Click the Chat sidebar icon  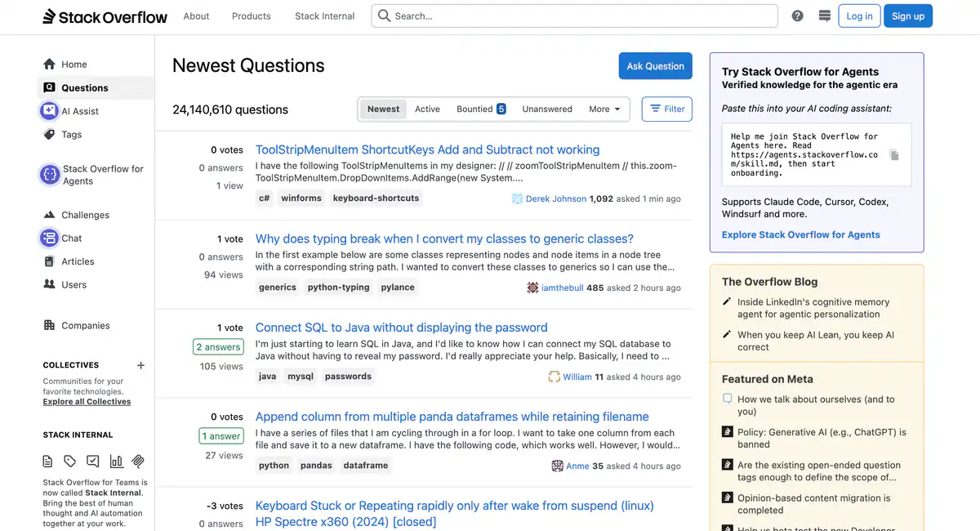click(49, 239)
